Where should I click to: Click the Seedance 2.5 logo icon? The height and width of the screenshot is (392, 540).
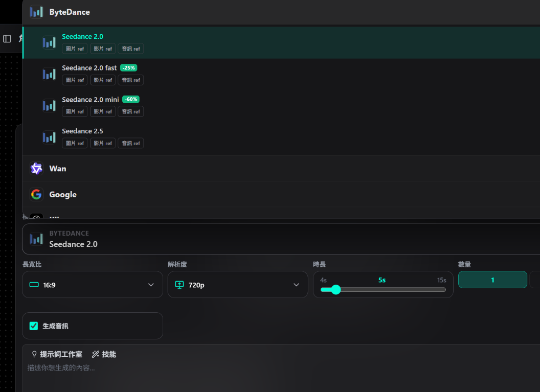pos(49,137)
